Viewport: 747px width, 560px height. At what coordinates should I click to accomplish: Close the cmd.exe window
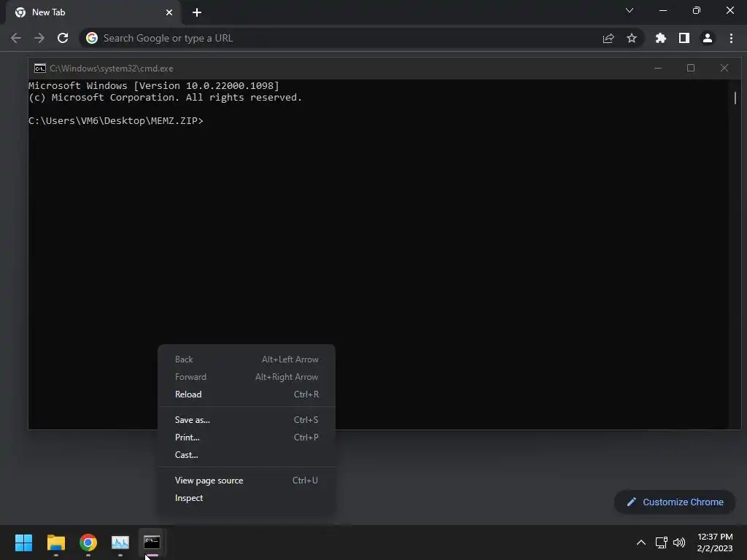tap(724, 68)
